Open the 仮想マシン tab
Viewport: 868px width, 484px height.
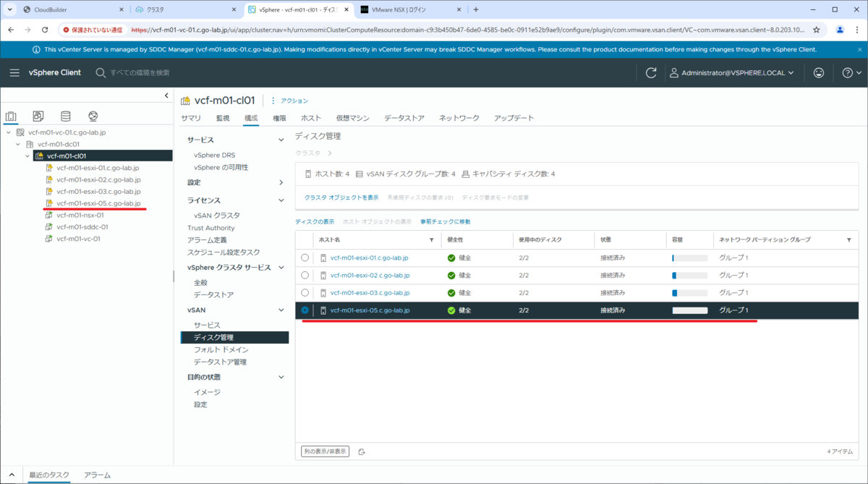point(353,118)
